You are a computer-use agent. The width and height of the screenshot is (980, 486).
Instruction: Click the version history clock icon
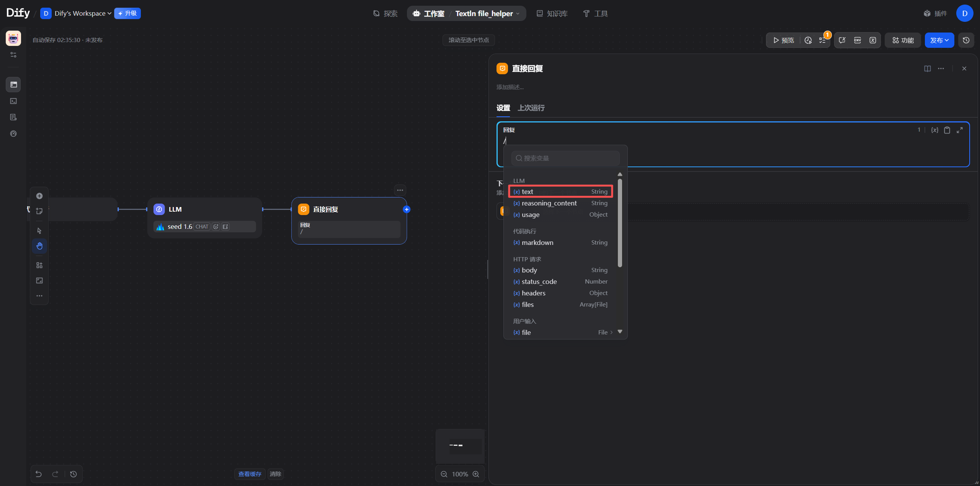tap(966, 40)
